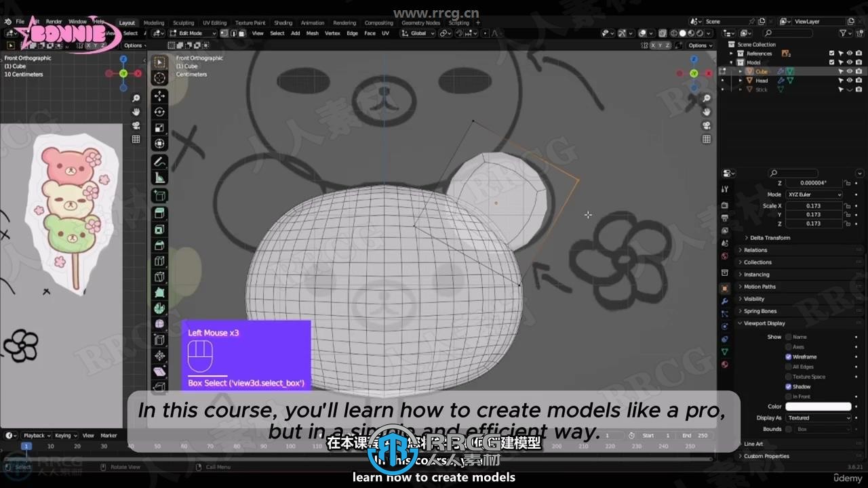Toggle camera view icon in main viewport

tap(707, 125)
